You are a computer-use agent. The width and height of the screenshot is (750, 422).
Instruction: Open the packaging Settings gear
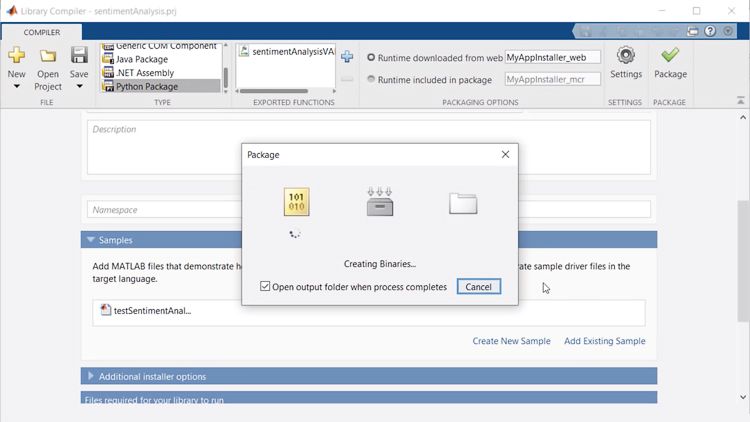coord(626,55)
